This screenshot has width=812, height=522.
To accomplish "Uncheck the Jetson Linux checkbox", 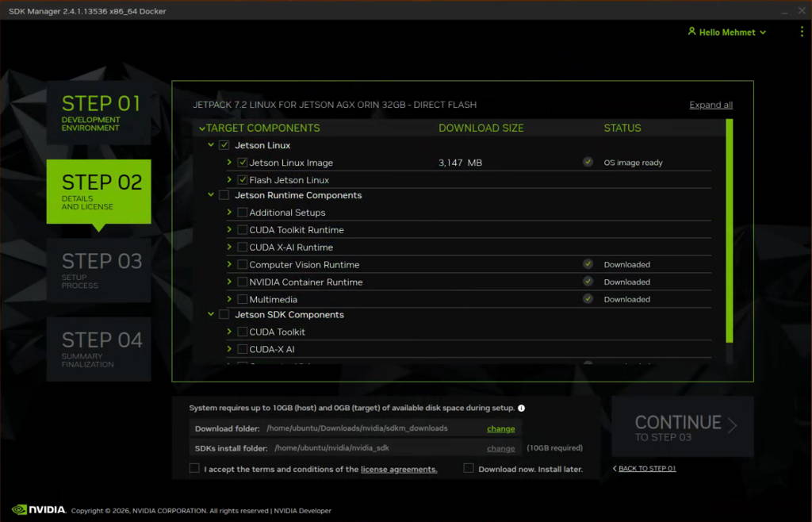I will click(x=224, y=145).
